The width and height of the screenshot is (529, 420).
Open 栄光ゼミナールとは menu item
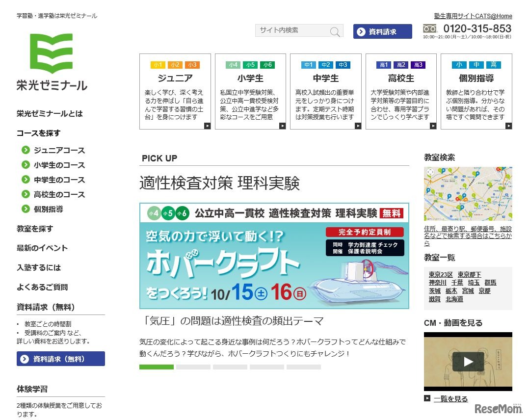50,114
